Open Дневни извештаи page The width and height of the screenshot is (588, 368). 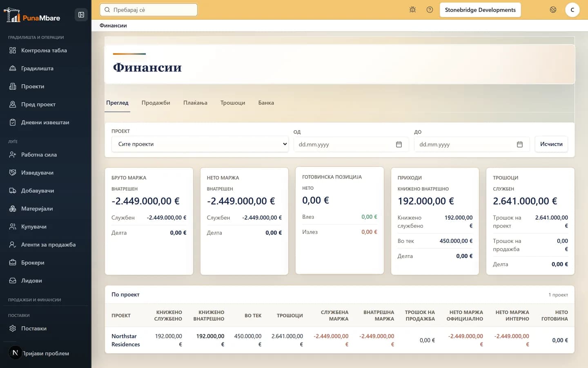[x=44, y=122]
